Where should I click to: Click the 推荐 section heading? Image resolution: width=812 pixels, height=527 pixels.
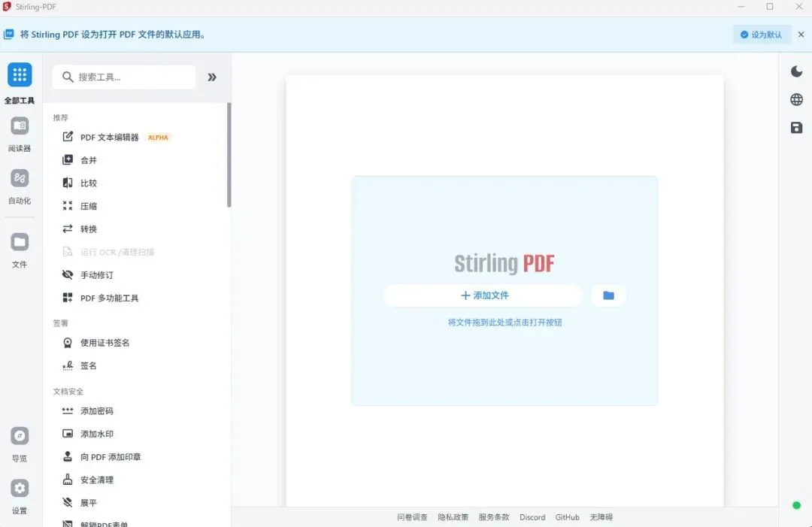(x=61, y=117)
